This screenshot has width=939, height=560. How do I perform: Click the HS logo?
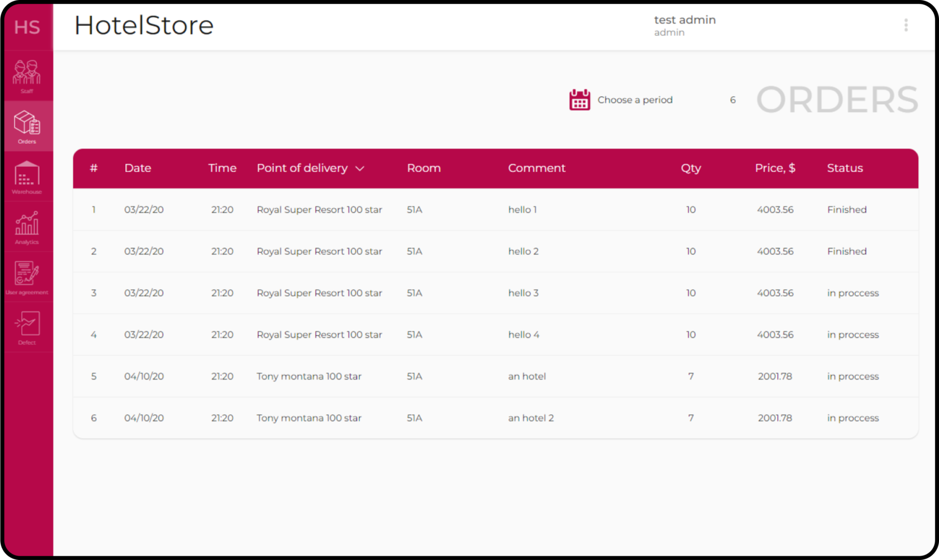[27, 27]
